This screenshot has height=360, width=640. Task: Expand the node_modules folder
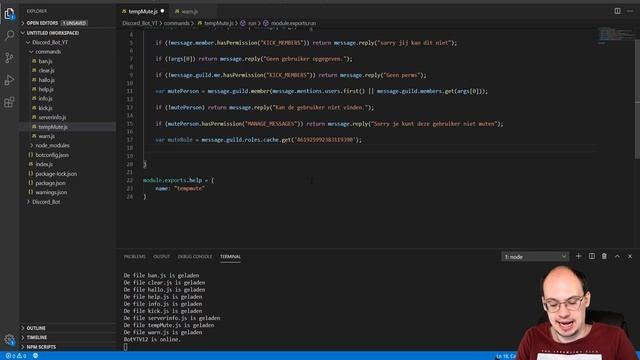52,146
